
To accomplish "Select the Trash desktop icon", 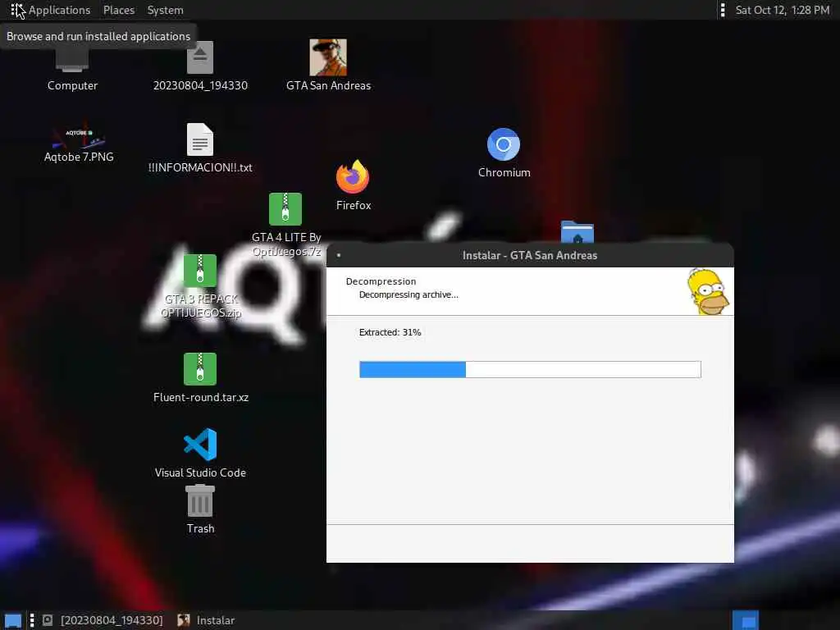I will [200, 509].
